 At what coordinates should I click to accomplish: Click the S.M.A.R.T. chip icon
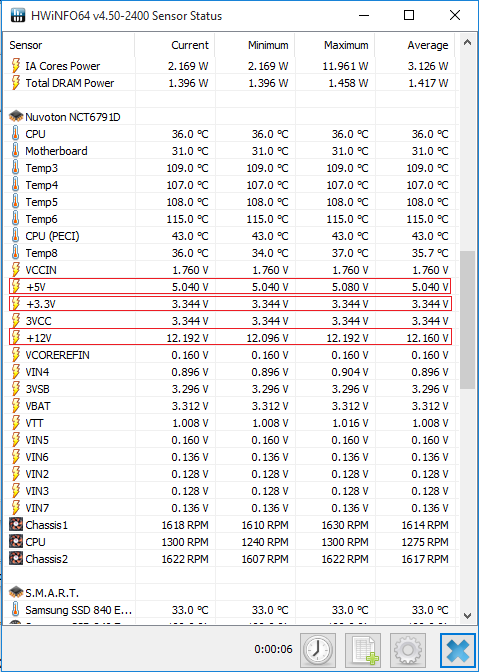[16, 593]
